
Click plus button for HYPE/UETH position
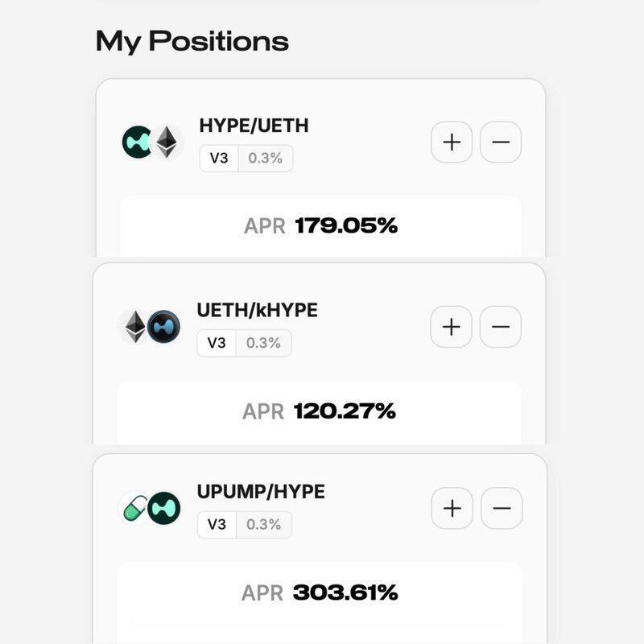(452, 142)
